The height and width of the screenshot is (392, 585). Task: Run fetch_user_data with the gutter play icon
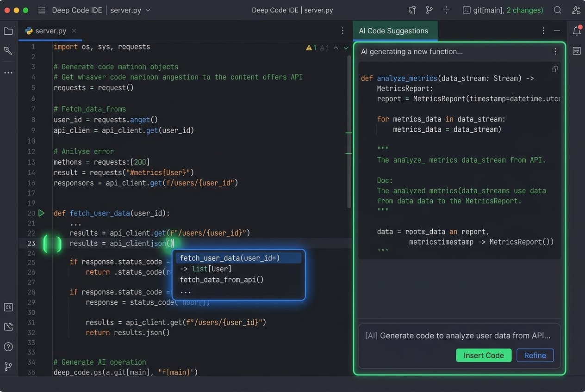coord(42,213)
